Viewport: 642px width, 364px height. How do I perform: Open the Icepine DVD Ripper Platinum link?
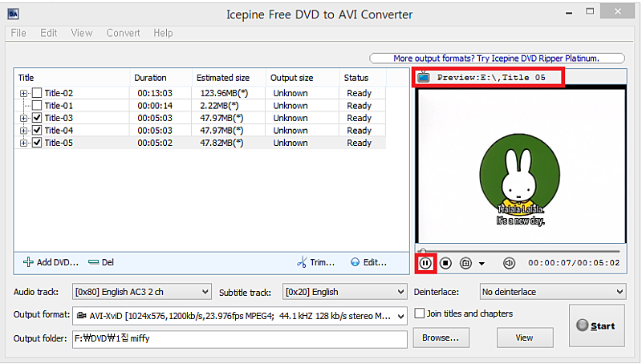tap(497, 59)
